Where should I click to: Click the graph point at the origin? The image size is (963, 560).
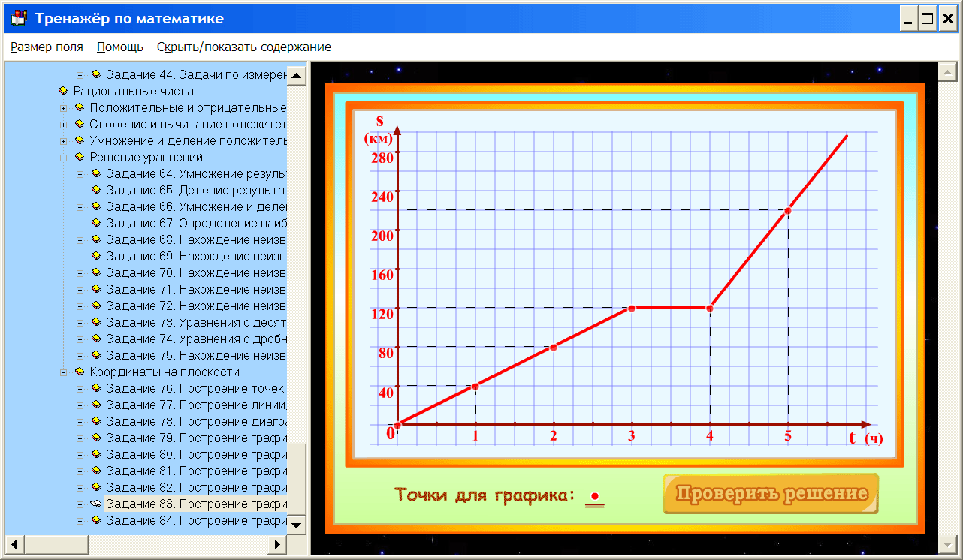coord(397,425)
